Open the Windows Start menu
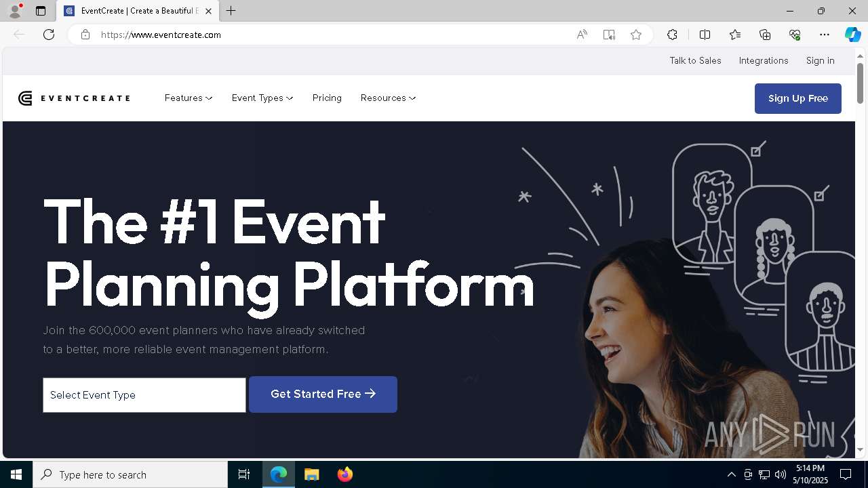This screenshot has width=868, height=488. (16, 474)
